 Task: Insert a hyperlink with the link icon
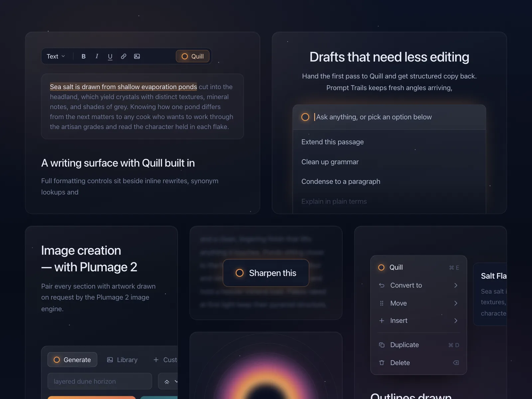click(123, 57)
